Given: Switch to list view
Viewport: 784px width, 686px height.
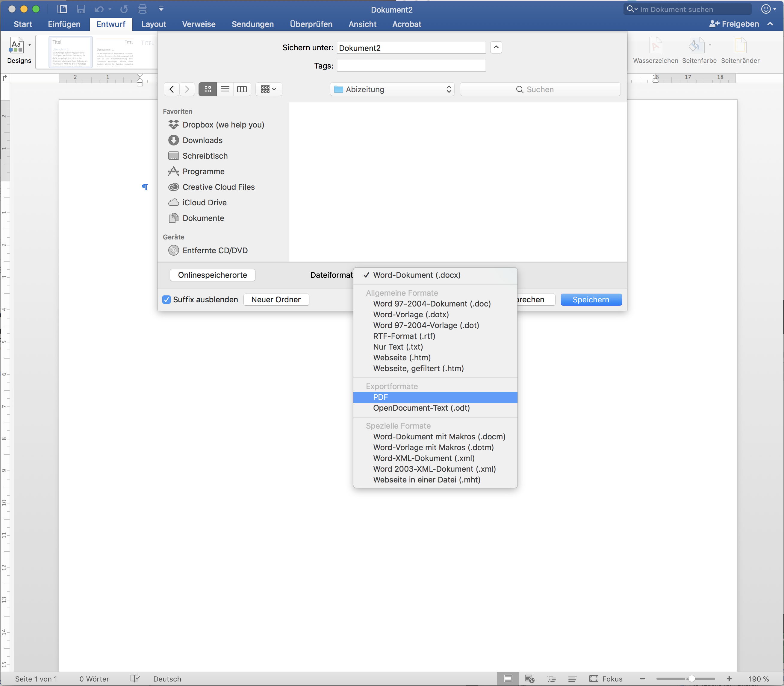Looking at the screenshot, I should coord(225,89).
